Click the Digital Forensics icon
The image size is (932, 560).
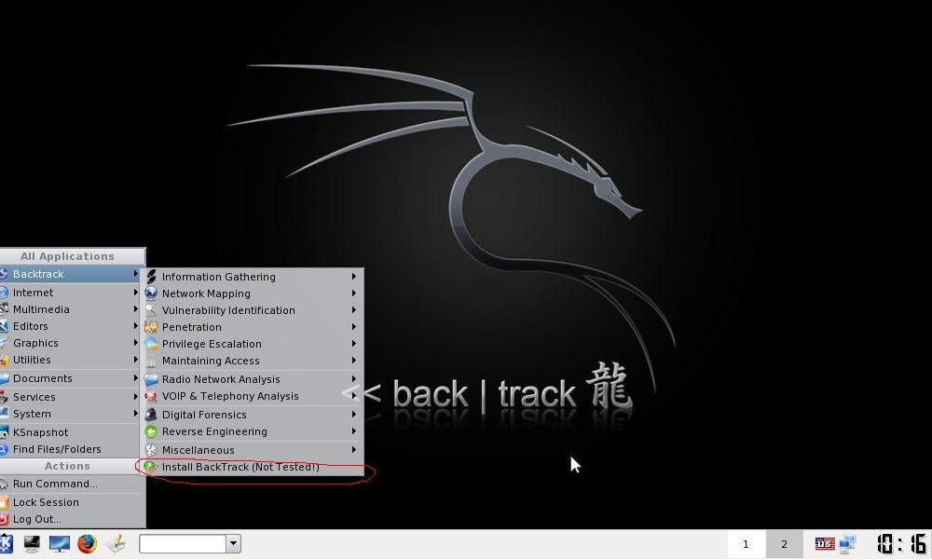151,415
